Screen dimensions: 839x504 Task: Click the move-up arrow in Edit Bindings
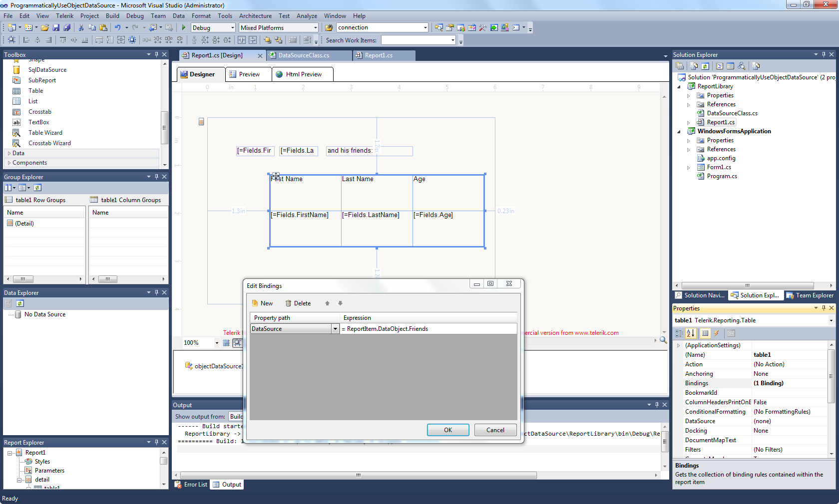pos(328,303)
